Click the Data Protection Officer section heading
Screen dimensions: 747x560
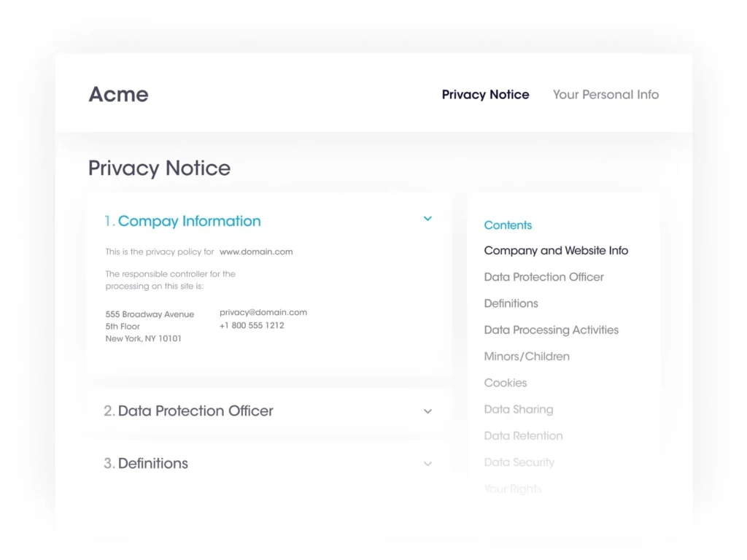pyautogui.click(x=195, y=411)
